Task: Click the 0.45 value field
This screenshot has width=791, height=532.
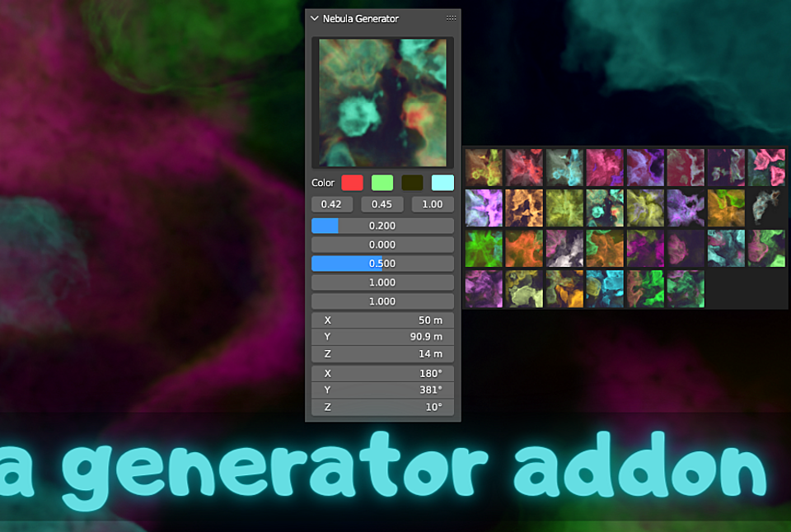Action: point(382,203)
